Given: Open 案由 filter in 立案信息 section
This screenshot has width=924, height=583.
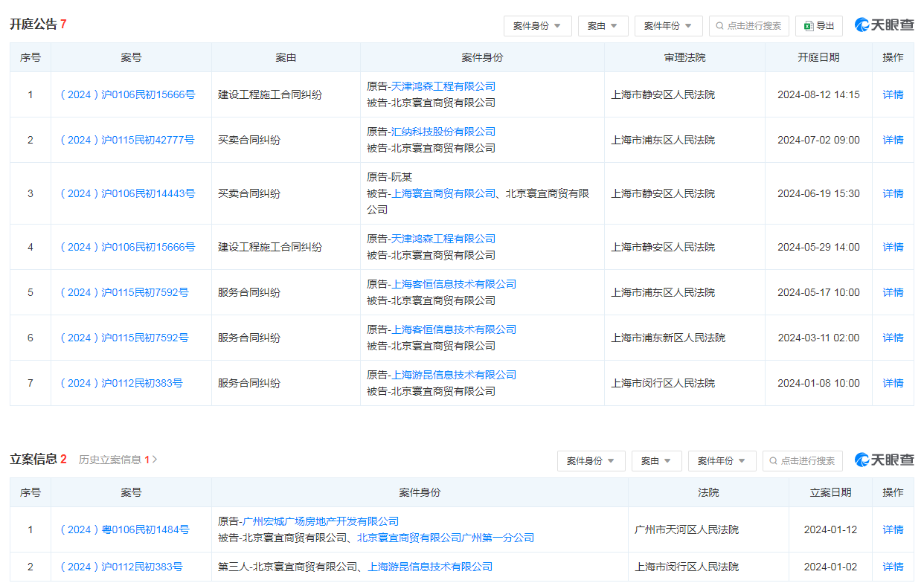Looking at the screenshot, I should 656,461.
